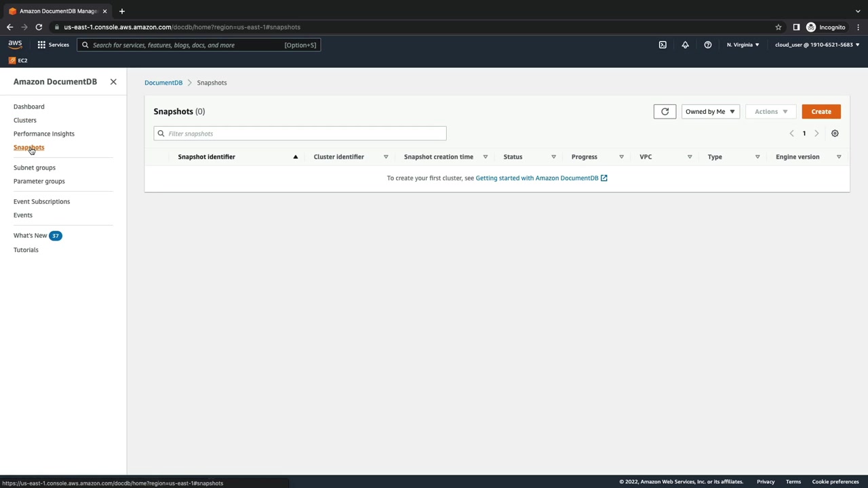868x488 pixels.
Task: Open the browser three-dot menu
Action: click(859, 27)
